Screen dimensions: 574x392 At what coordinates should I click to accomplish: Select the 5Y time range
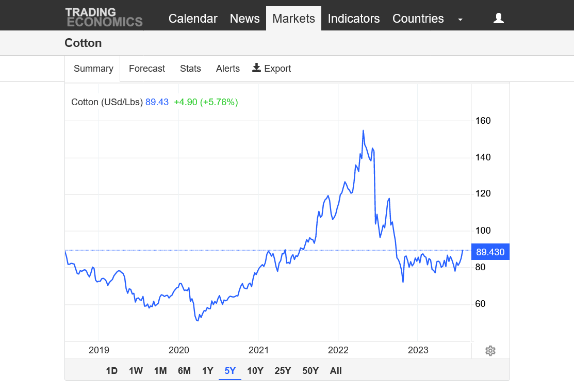pyautogui.click(x=230, y=371)
